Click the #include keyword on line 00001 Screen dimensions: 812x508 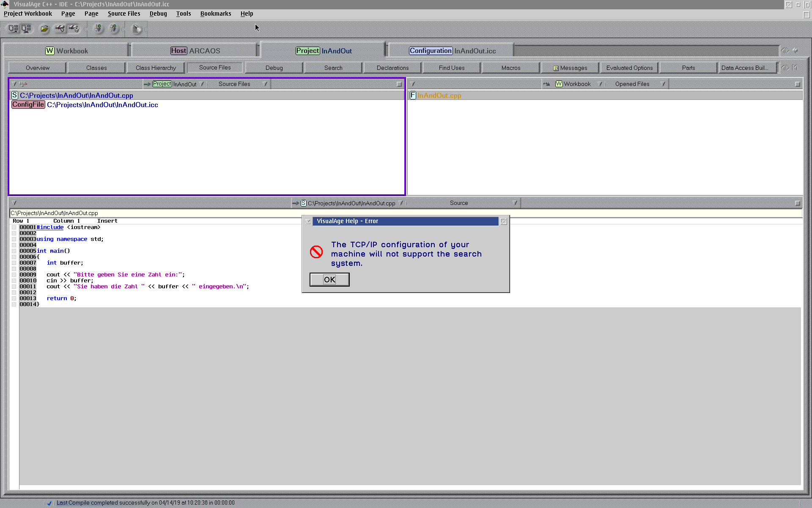click(50, 227)
